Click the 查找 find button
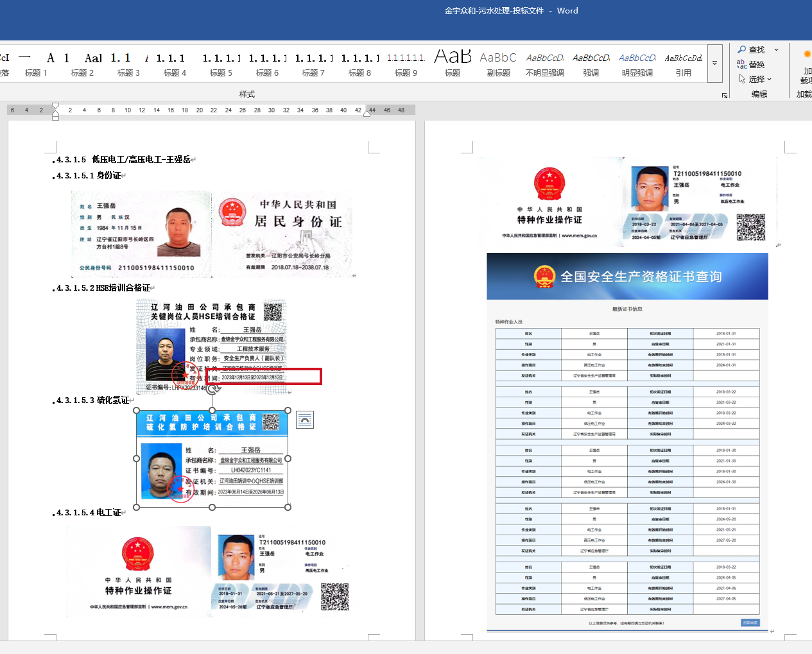The width and height of the screenshot is (812, 654). pos(751,49)
